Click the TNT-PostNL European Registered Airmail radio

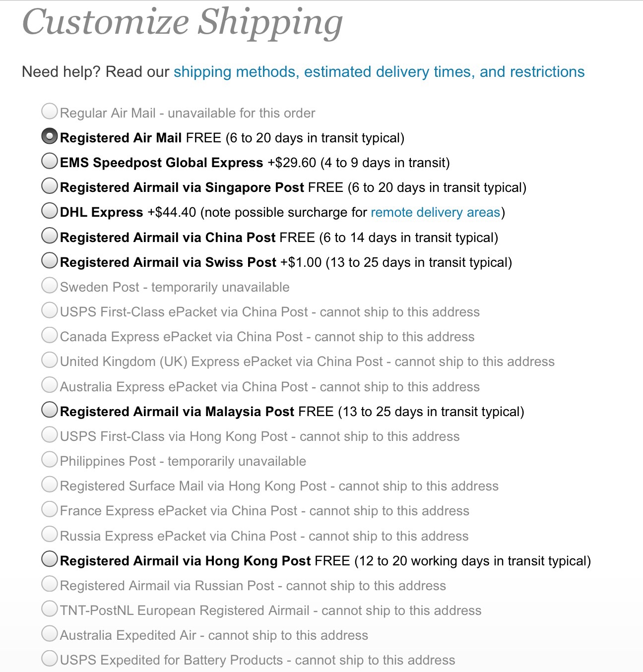coord(50,609)
